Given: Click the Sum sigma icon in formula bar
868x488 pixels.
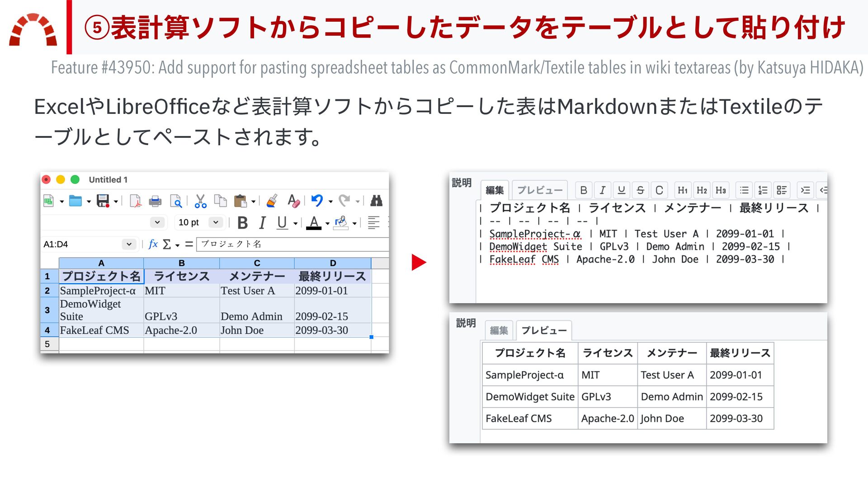Looking at the screenshot, I should point(167,244).
